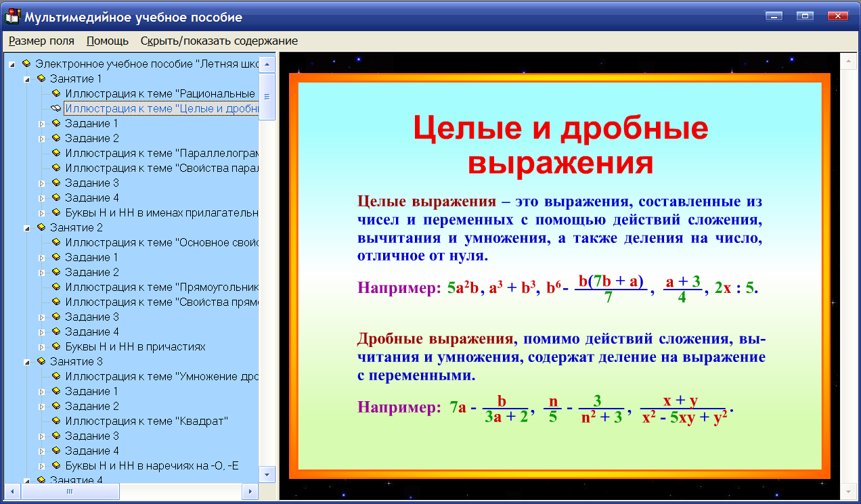
Task: Expand "Задание 1" under Занятие 1
Action: tap(41, 123)
